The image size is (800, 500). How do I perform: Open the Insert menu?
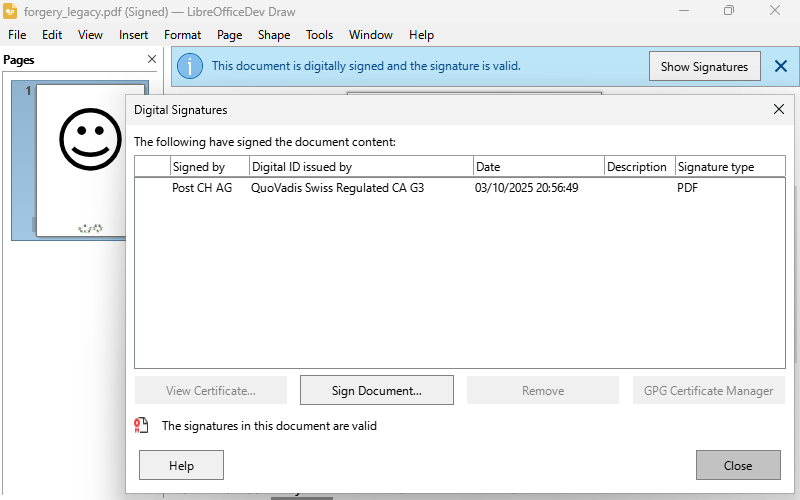[133, 35]
